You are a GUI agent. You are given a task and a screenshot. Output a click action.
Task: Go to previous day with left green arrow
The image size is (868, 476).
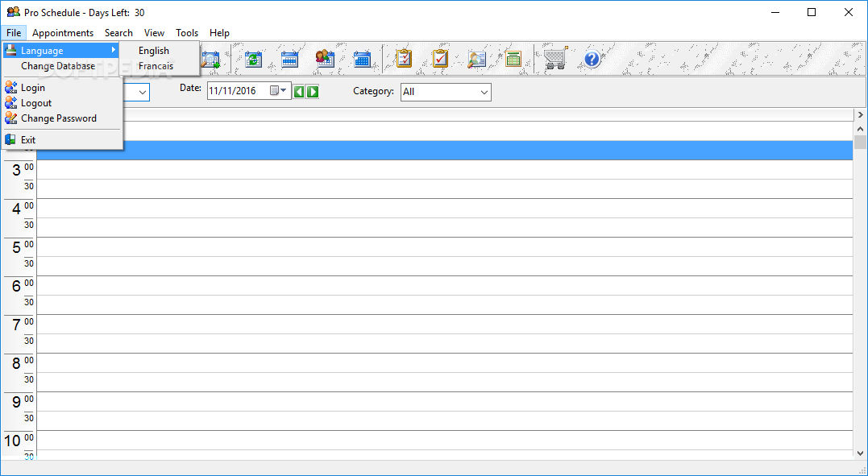299,91
